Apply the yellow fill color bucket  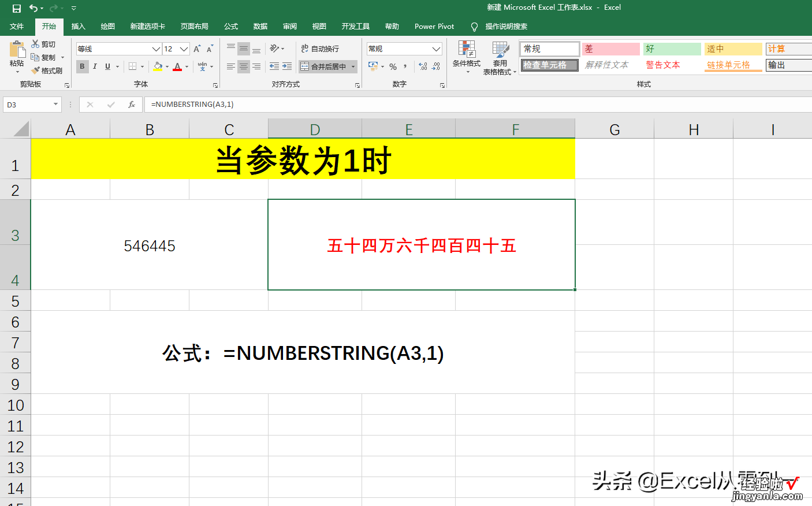(158, 66)
